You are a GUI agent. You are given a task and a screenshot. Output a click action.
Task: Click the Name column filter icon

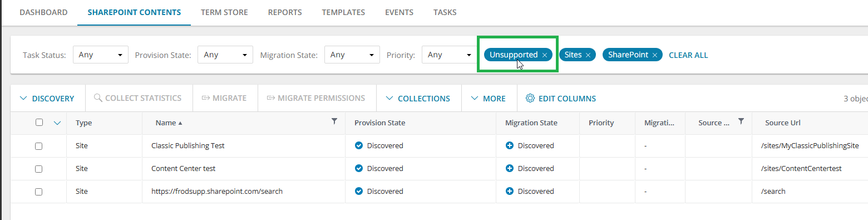(x=334, y=121)
